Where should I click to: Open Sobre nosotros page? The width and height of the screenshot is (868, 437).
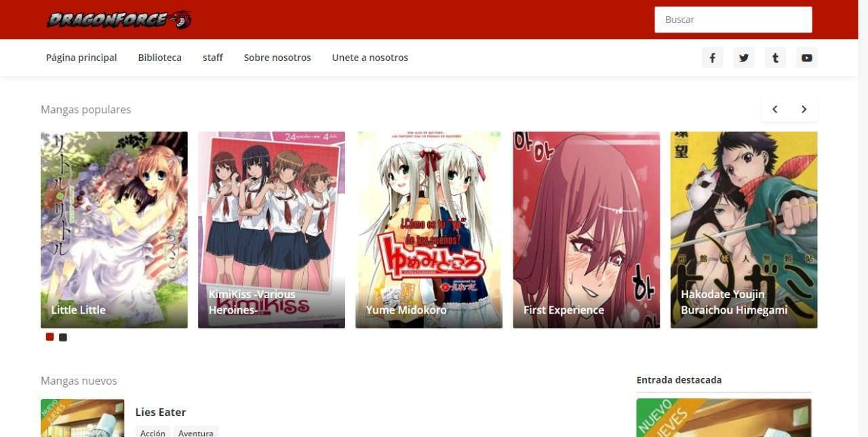(x=277, y=58)
